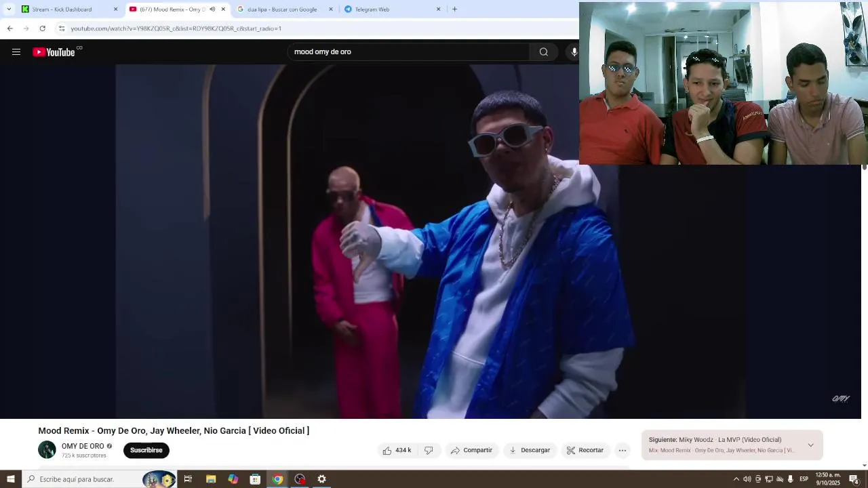Click next video title Miky Woodz La MVP

tap(730, 440)
